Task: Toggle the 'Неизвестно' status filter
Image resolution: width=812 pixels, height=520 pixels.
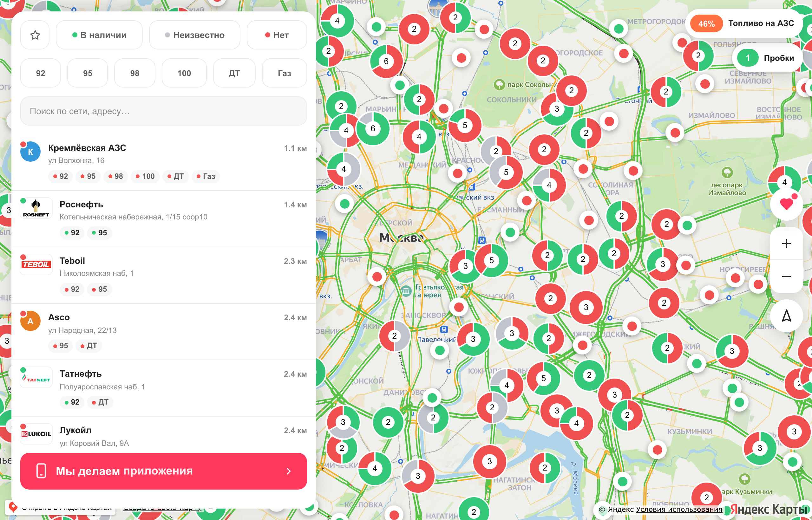Action: pos(194,35)
